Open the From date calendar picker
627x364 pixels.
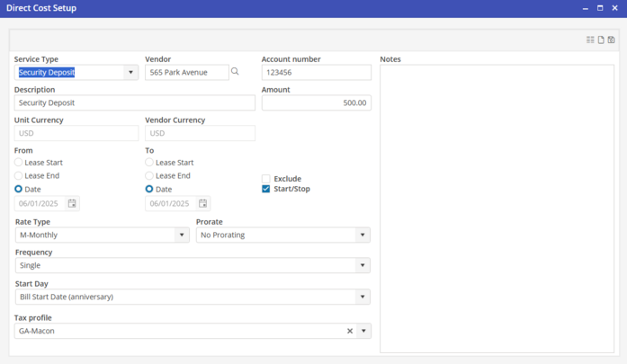click(72, 204)
